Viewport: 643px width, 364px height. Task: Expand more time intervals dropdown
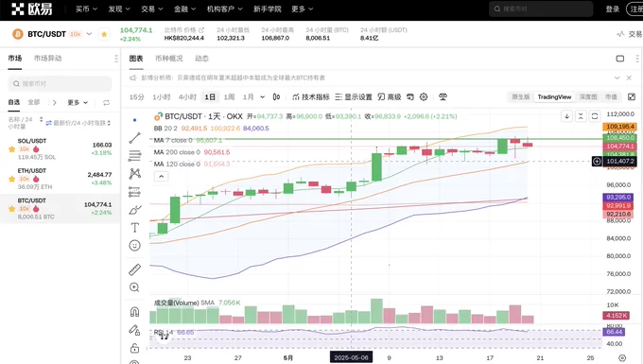tap(263, 97)
